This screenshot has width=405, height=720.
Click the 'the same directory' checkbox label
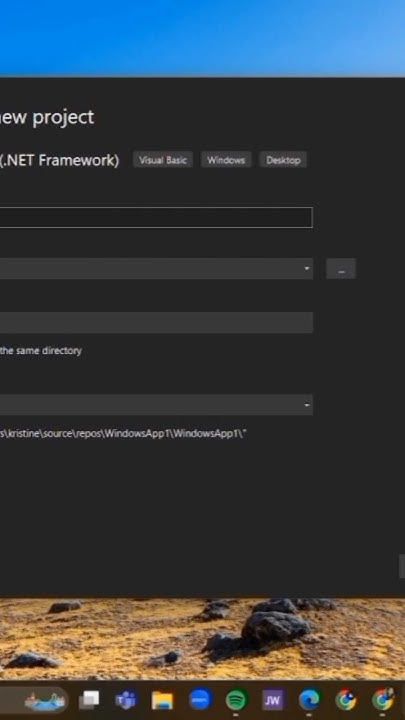pos(41,351)
